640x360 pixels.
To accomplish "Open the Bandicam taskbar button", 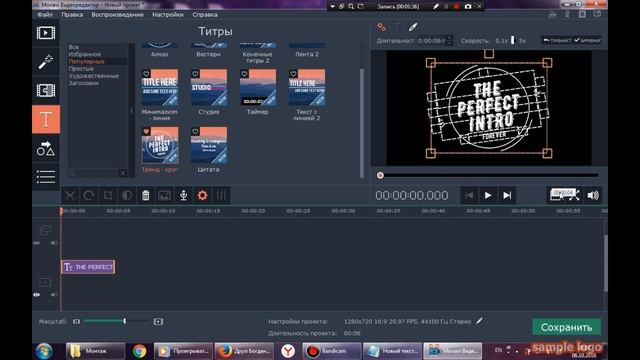I will click(x=331, y=351).
